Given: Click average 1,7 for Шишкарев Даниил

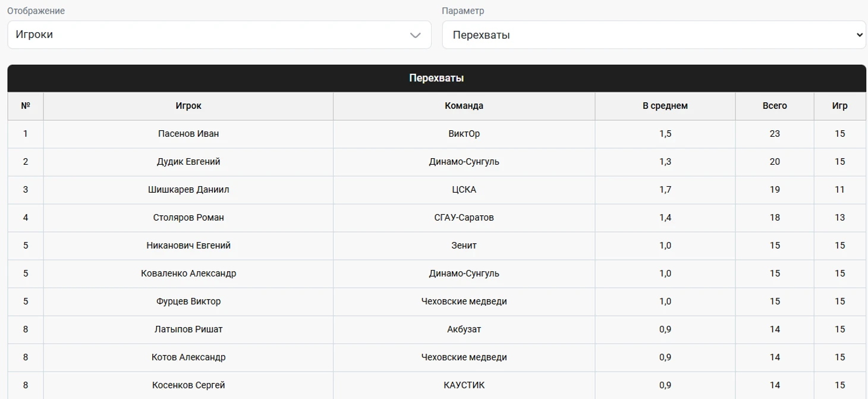Looking at the screenshot, I should (x=665, y=190).
